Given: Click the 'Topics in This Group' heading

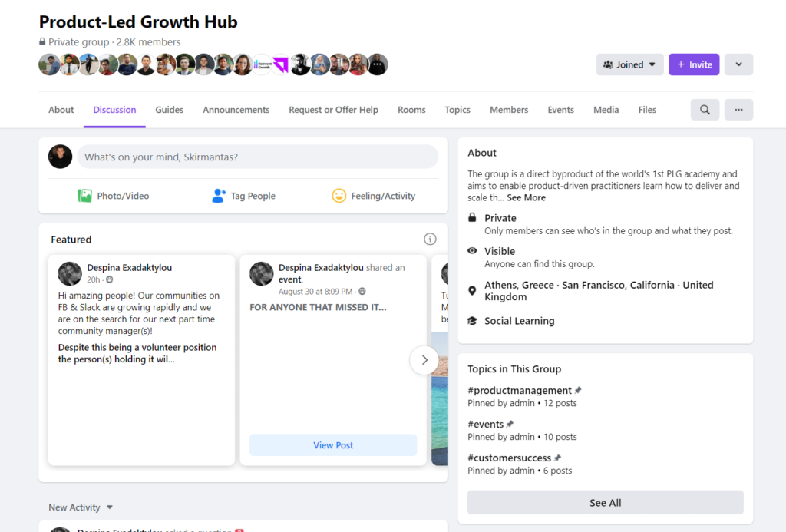Looking at the screenshot, I should pyautogui.click(x=514, y=369).
